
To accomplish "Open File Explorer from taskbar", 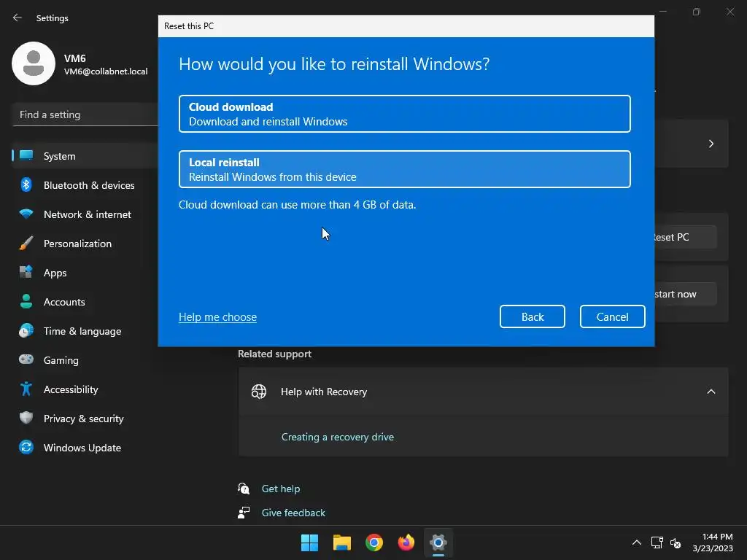I will 341,542.
